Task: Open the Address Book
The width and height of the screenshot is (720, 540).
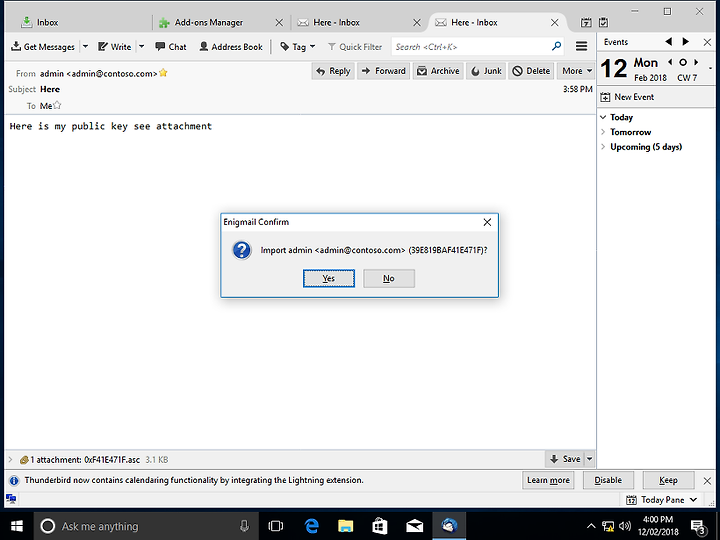Action: 231,47
